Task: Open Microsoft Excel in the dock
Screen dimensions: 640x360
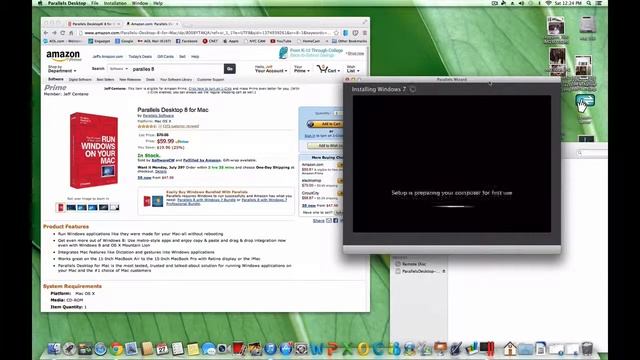Action: (348, 349)
